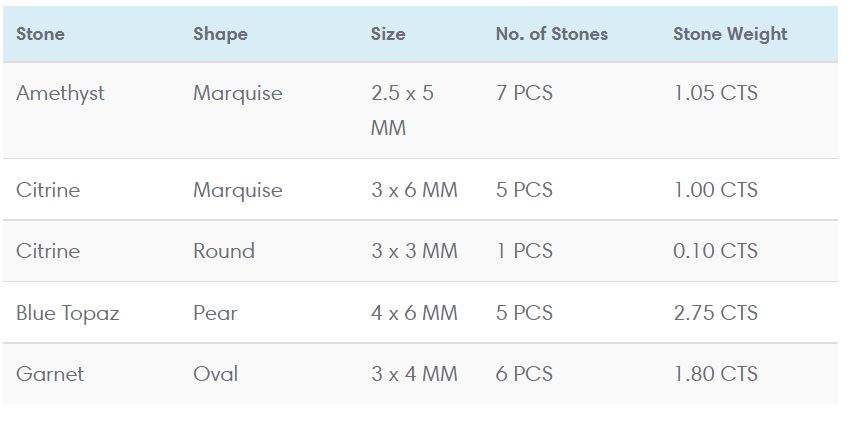Click the Pear shape cell
The width and height of the screenshot is (852, 421).
click(x=215, y=313)
